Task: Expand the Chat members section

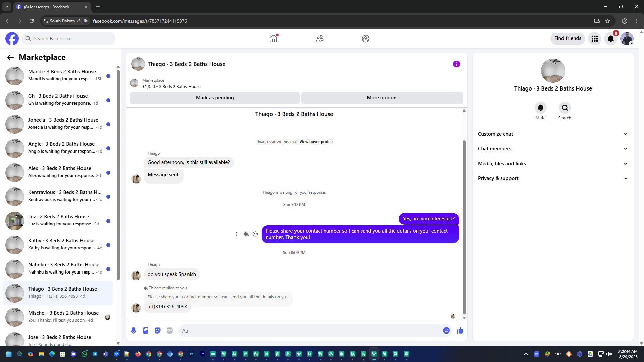Action: click(553, 149)
